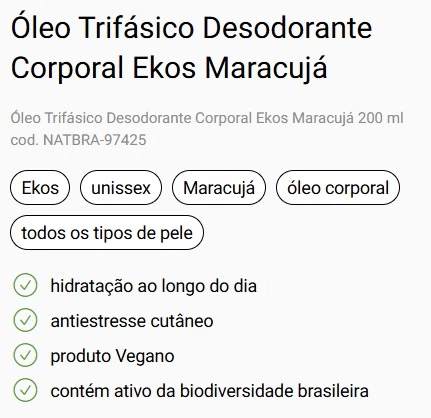Select the unissex tag

121,188
